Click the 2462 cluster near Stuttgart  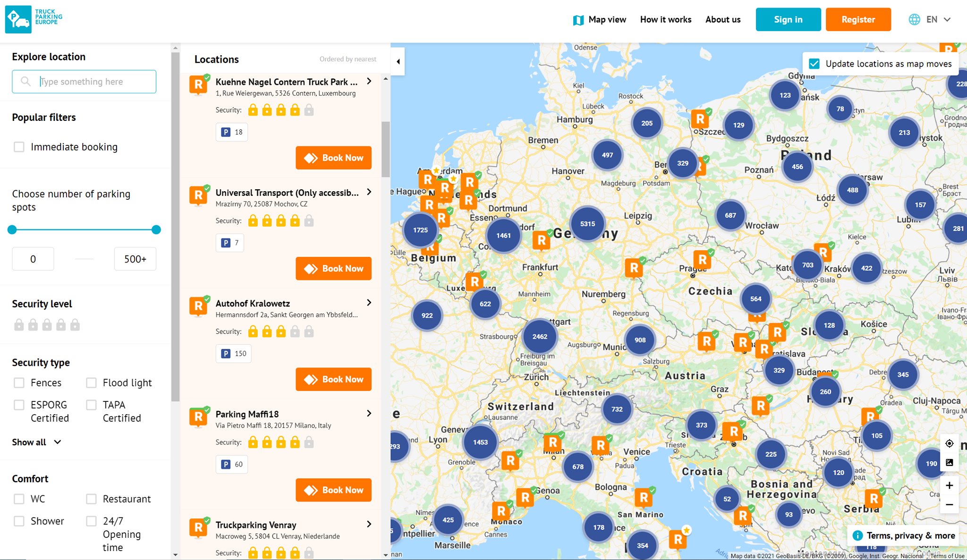(540, 336)
